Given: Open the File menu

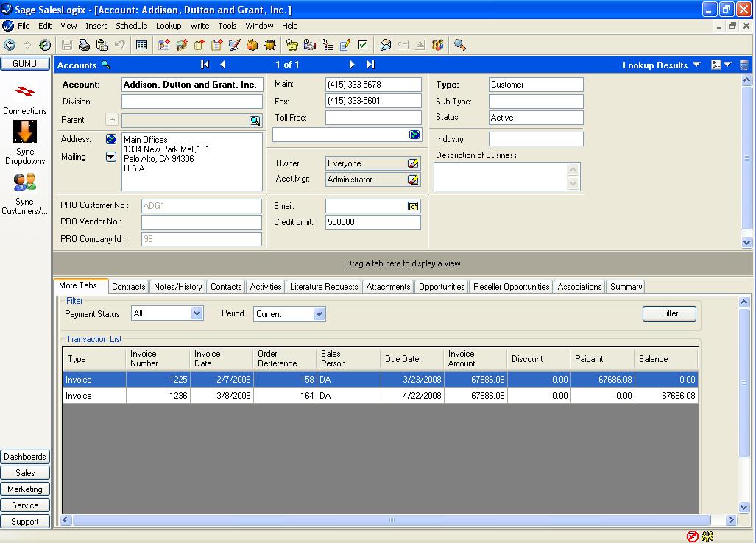Looking at the screenshot, I should point(23,26).
